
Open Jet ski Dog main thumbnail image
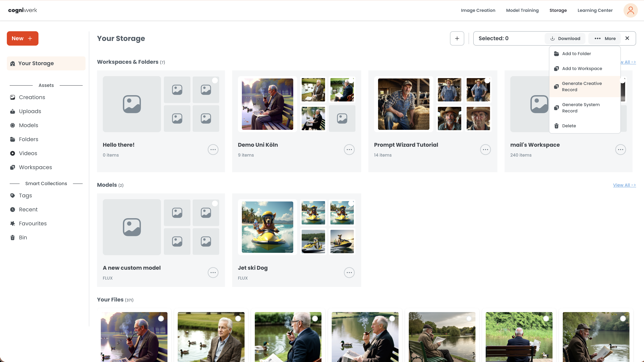pos(267,227)
